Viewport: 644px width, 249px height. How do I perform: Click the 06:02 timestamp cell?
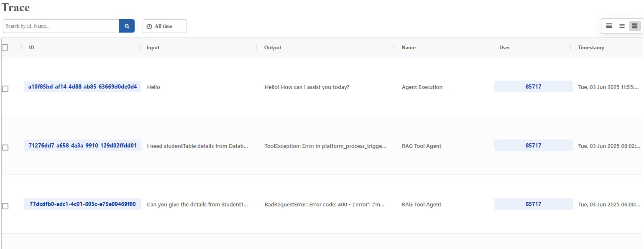tap(609, 146)
